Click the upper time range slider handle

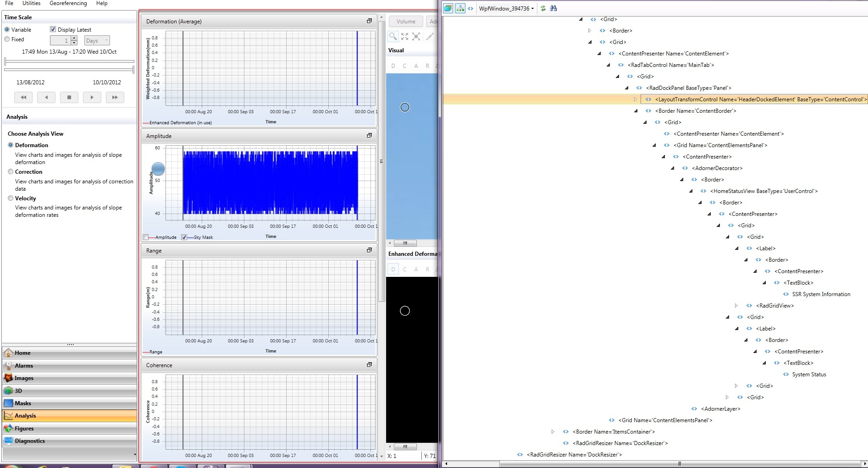click(6, 61)
